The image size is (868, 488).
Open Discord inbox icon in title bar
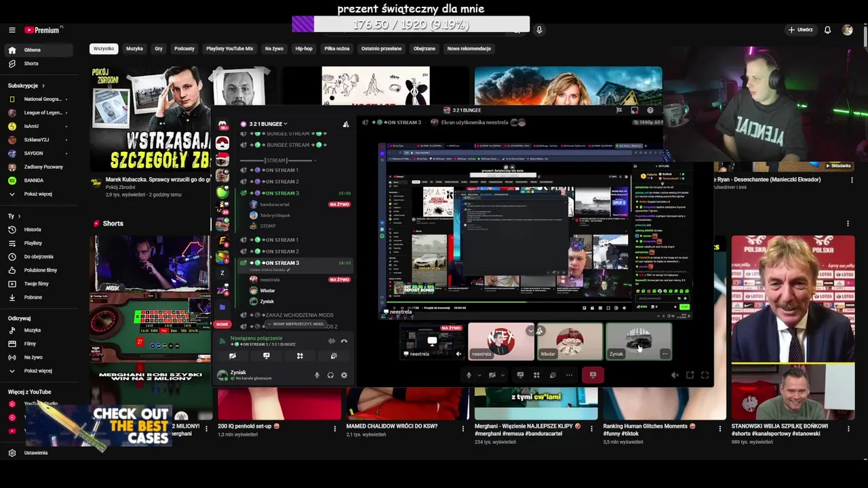tap(634, 110)
